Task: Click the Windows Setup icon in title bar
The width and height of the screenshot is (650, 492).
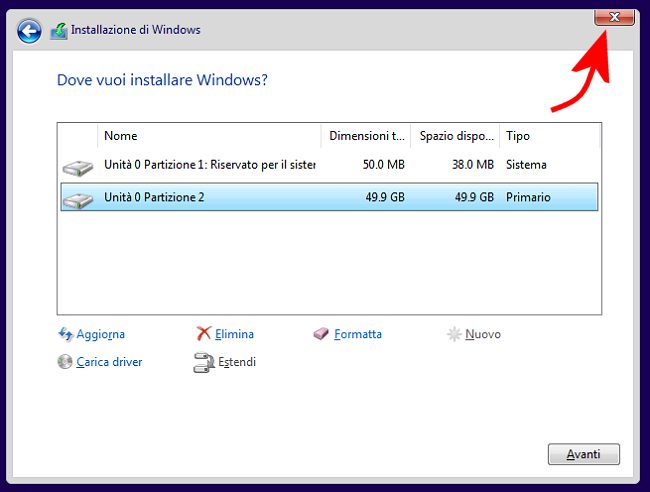Action: coord(59,32)
